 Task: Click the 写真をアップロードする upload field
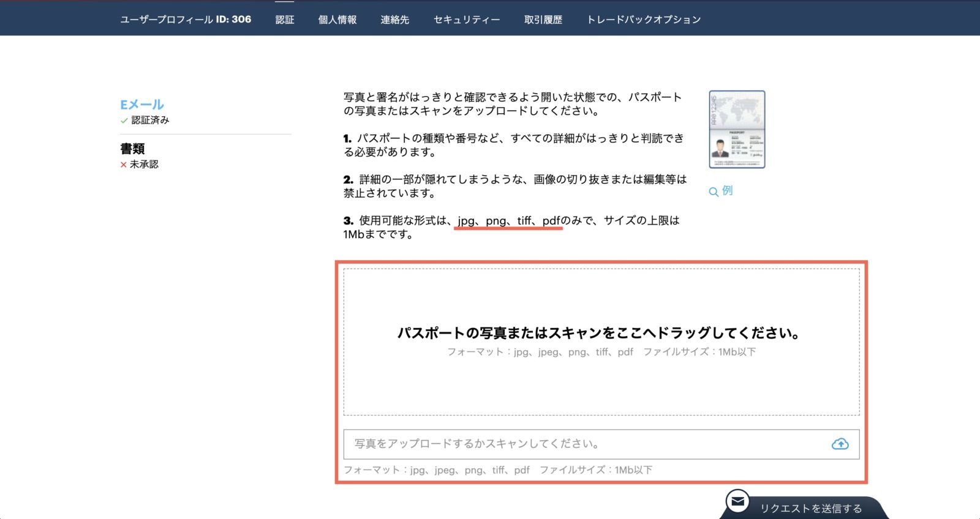(601, 444)
